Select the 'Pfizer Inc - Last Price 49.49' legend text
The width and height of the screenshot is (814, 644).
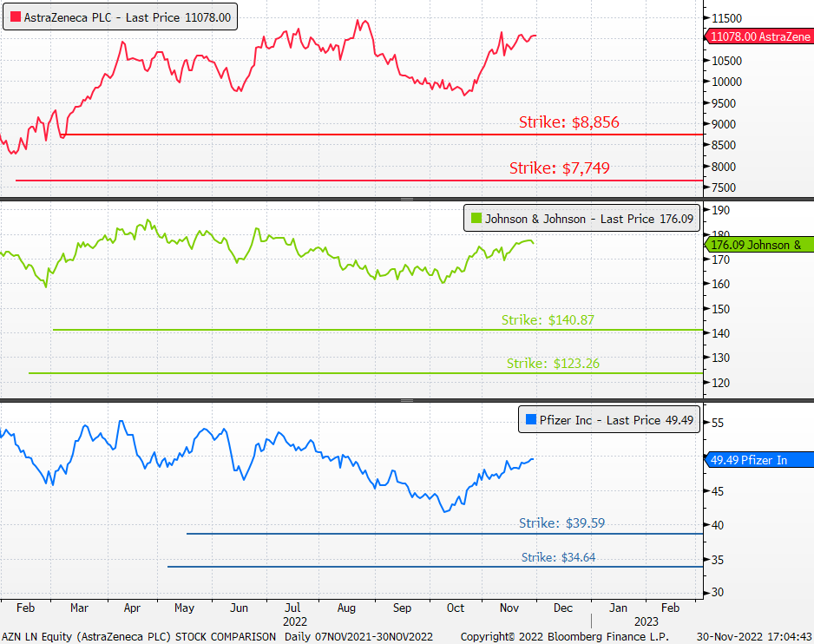616,420
